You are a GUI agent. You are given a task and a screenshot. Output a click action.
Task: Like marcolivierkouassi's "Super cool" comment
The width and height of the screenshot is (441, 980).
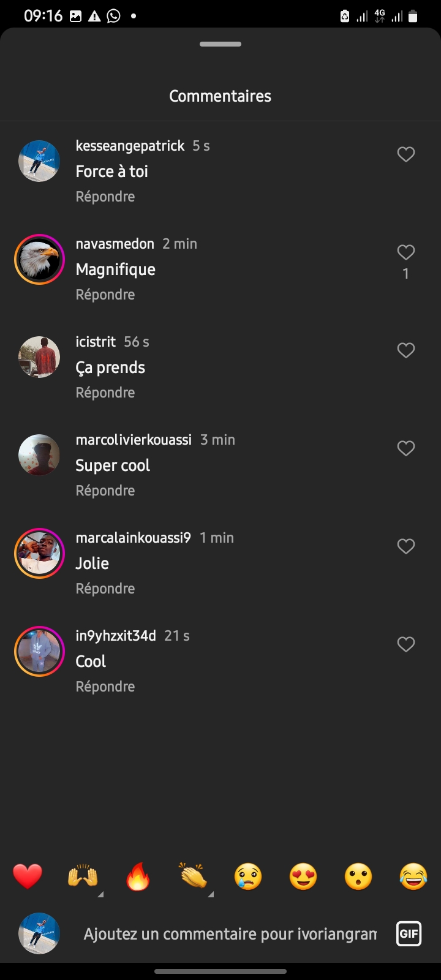(406, 448)
